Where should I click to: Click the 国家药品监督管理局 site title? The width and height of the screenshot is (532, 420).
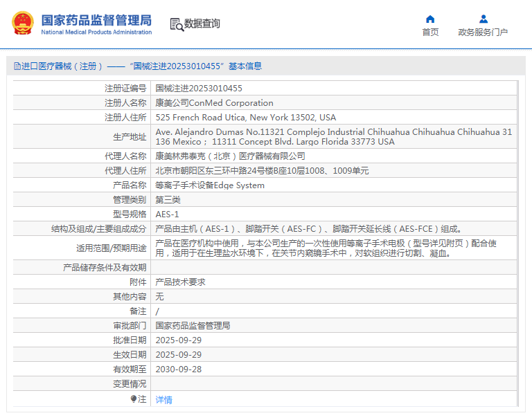pos(96,20)
